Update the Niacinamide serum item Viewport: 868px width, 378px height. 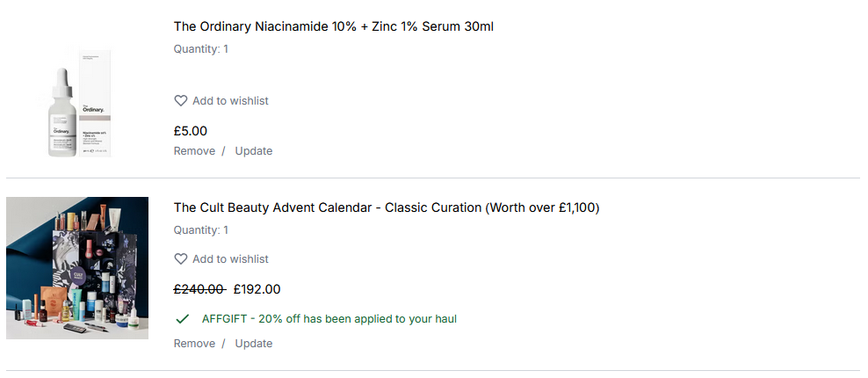[x=254, y=151]
